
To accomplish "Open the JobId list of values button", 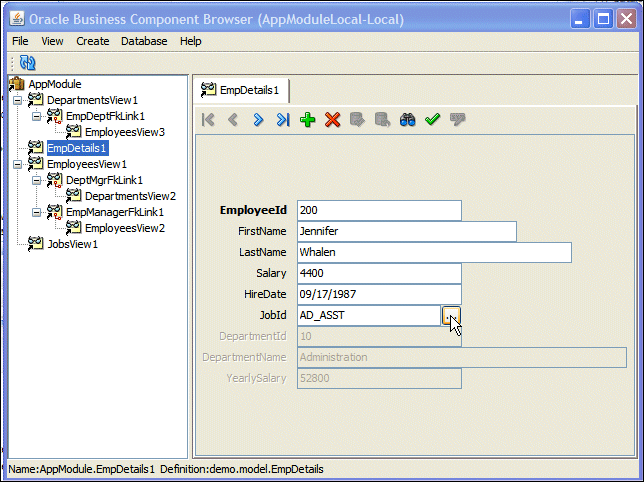I will coord(451,315).
